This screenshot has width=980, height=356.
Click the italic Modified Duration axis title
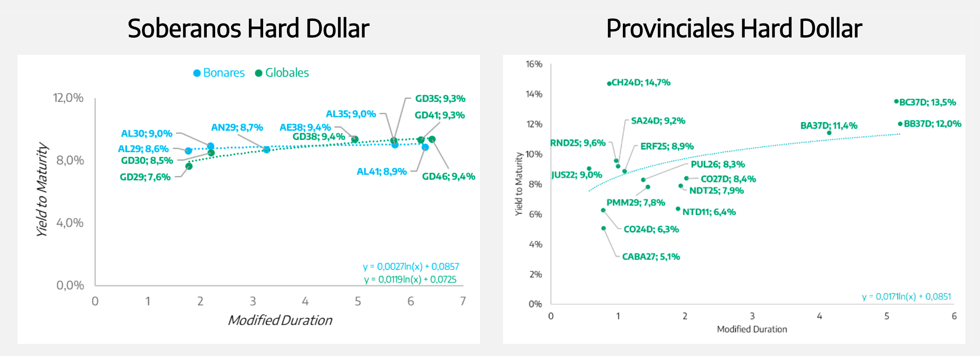(x=280, y=320)
